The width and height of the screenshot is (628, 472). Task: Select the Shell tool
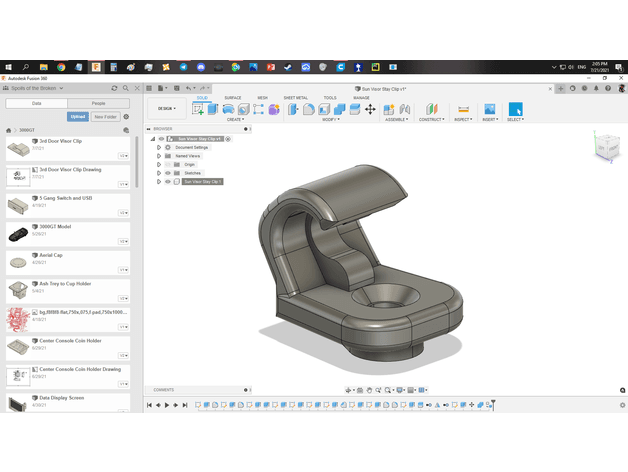(324, 109)
